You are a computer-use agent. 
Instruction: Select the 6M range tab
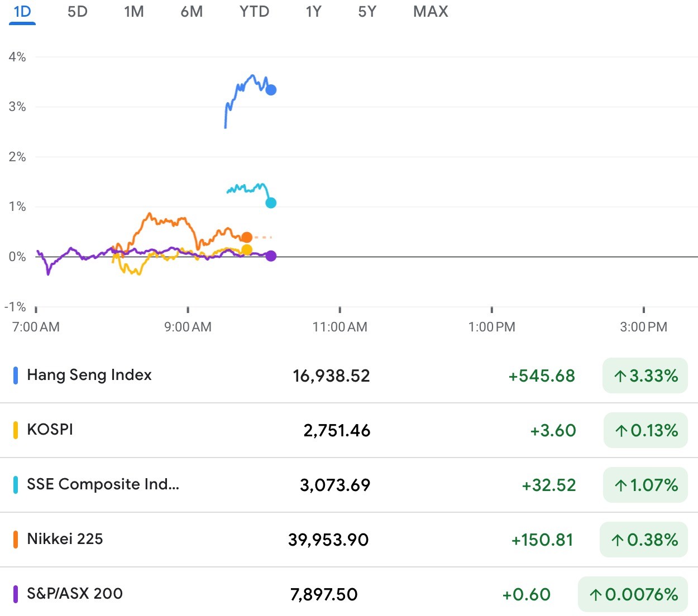point(192,12)
